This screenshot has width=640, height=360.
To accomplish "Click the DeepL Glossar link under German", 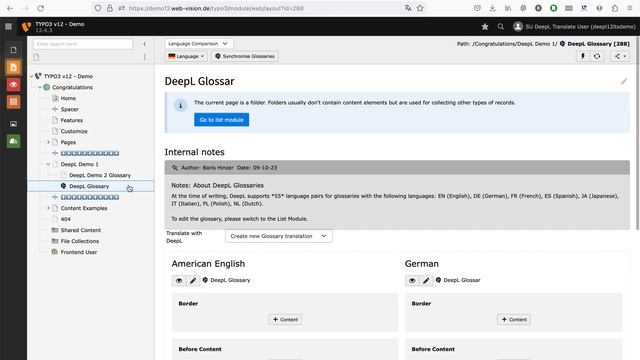I will (462, 280).
